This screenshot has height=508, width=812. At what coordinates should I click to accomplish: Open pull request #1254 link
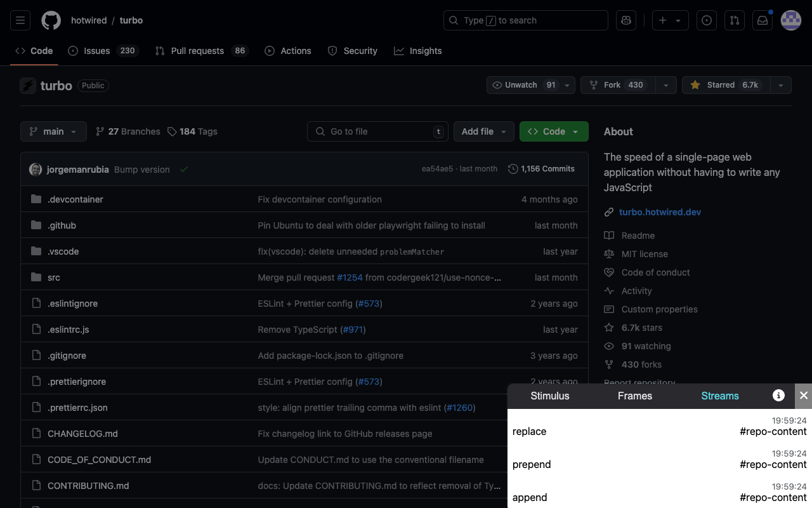point(350,277)
